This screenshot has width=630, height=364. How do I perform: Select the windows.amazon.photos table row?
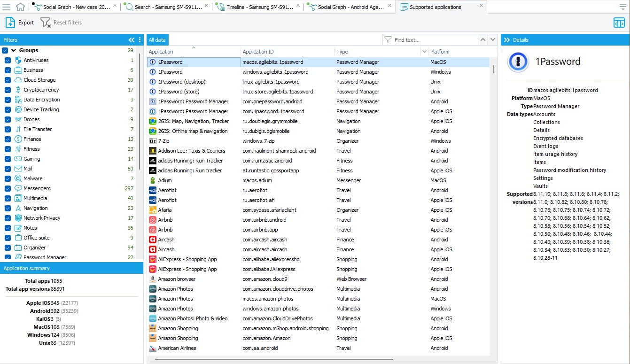click(318, 309)
